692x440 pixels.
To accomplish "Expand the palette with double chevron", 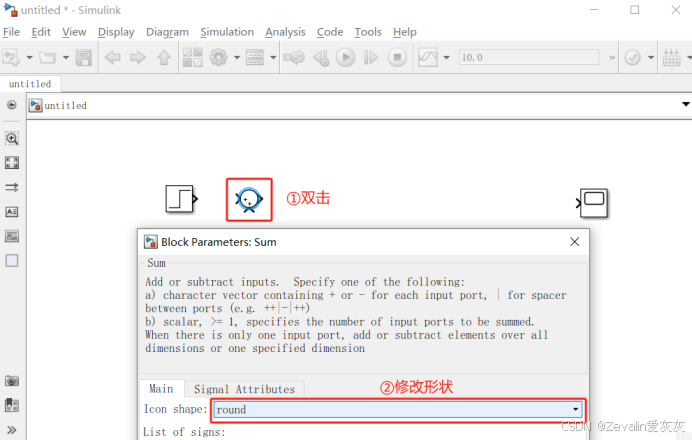I will point(12,430).
